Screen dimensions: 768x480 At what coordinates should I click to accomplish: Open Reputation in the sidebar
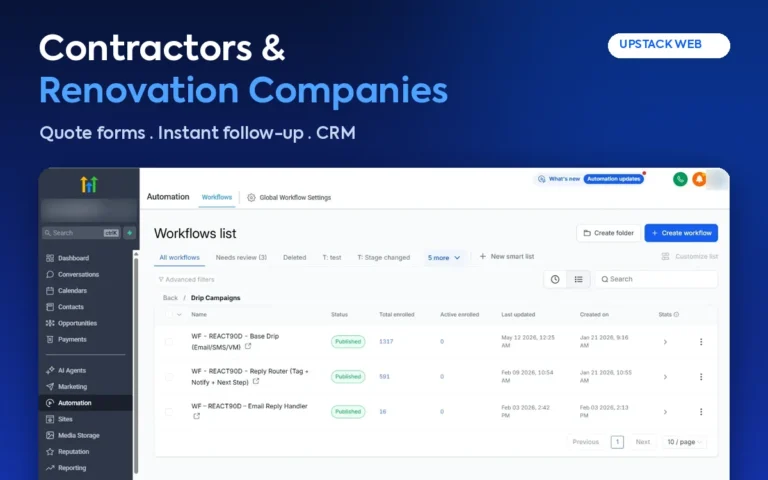68,452
